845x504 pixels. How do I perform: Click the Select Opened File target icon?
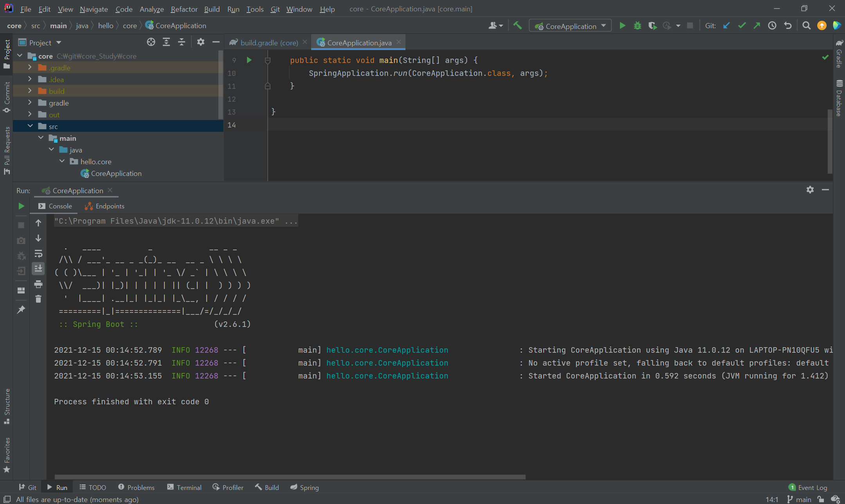coord(151,42)
